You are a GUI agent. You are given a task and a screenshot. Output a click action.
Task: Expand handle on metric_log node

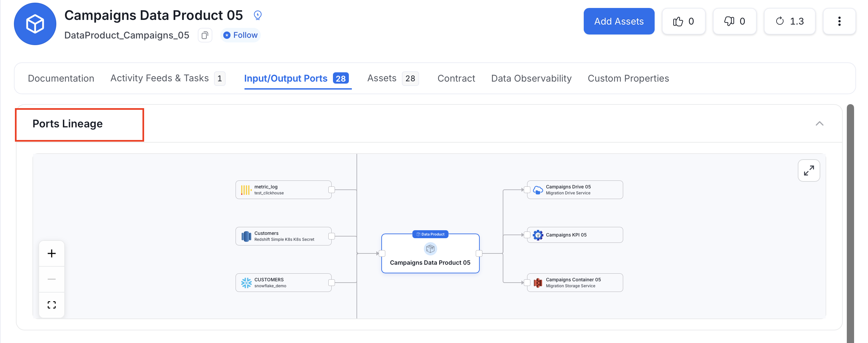click(332, 190)
